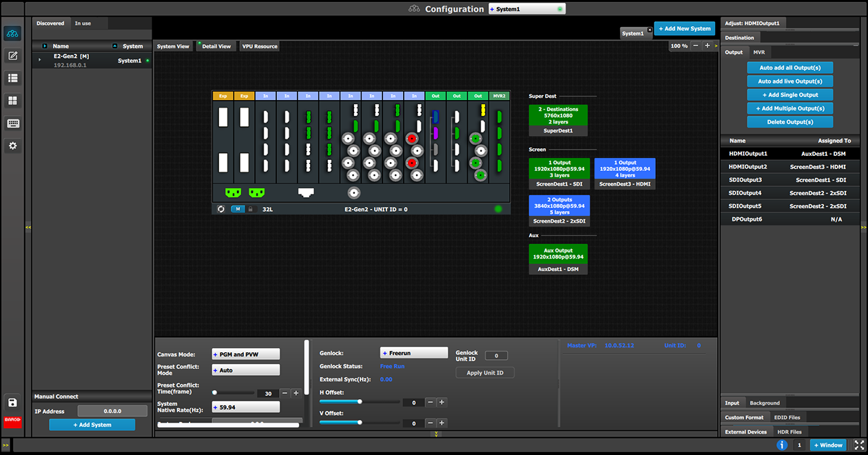Select ScreenDest2 - 2xSDI destination box
Viewport: 868px width, 455px height.
click(x=559, y=210)
